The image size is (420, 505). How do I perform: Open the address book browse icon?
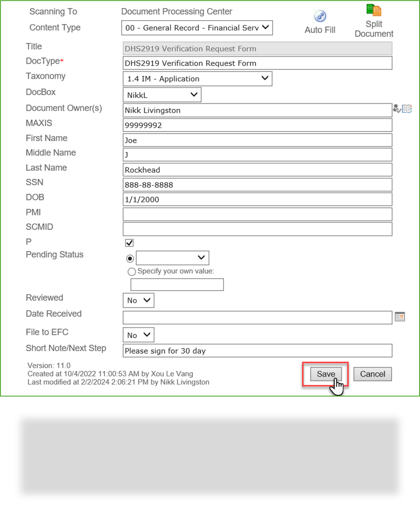coord(407,108)
